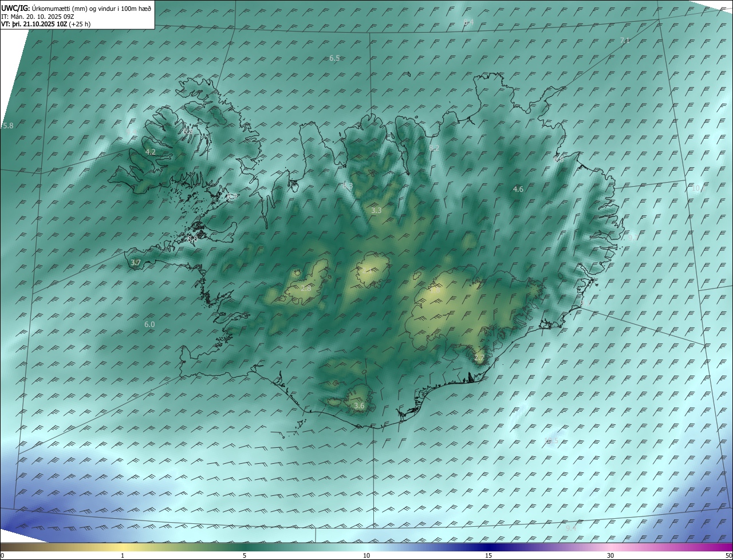Click the 'VT: Þri. 21.10.2025 10Z (+25 h)' line
This screenshot has width=733, height=560.
coord(46,24)
